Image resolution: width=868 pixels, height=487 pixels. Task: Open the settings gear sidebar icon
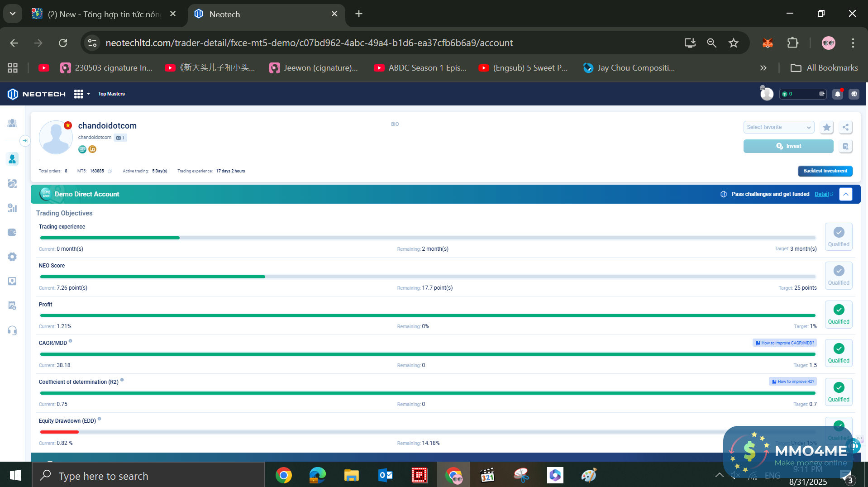click(12, 257)
